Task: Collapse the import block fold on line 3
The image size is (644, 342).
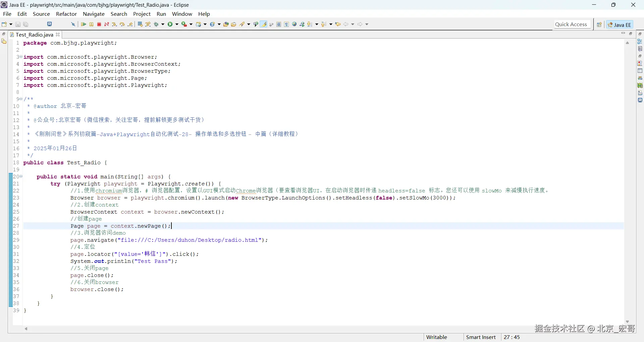Action: (21, 57)
